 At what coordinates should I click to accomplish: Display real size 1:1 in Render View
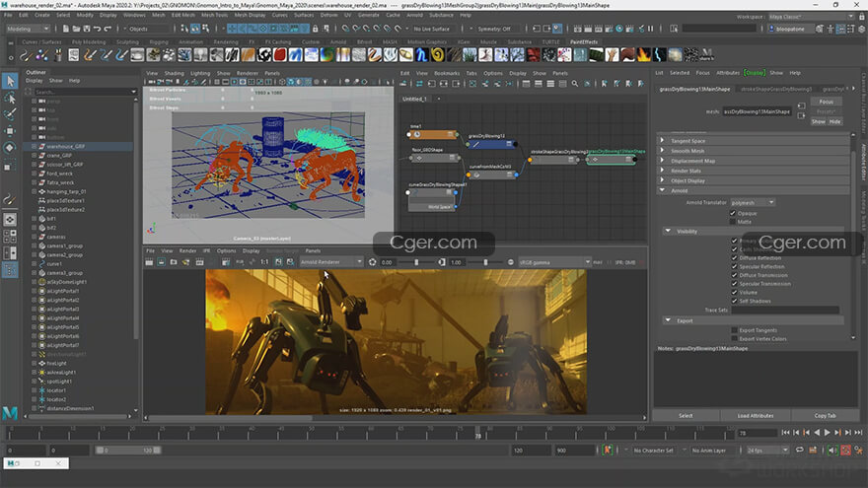[x=264, y=262]
